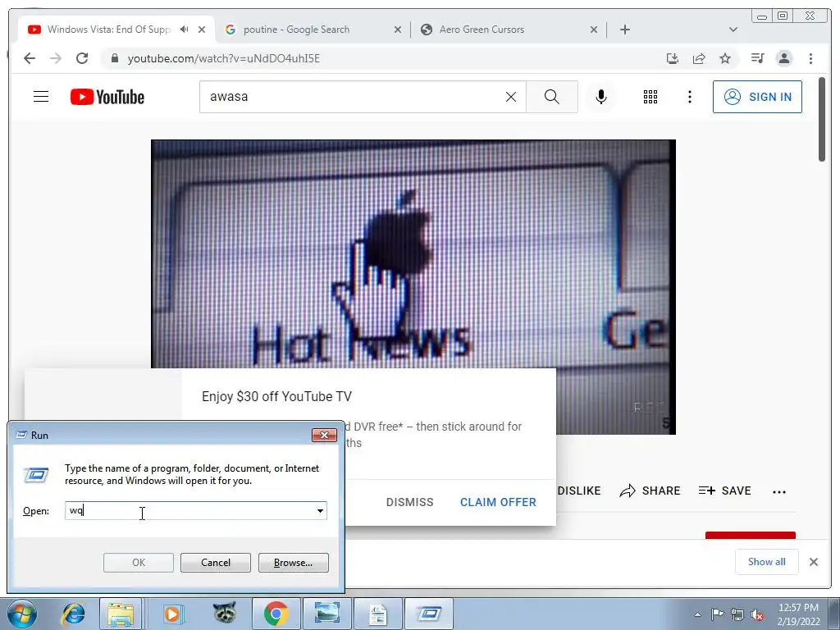Click SHARE under the video
The width and height of the screenshot is (840, 630).
point(650,491)
